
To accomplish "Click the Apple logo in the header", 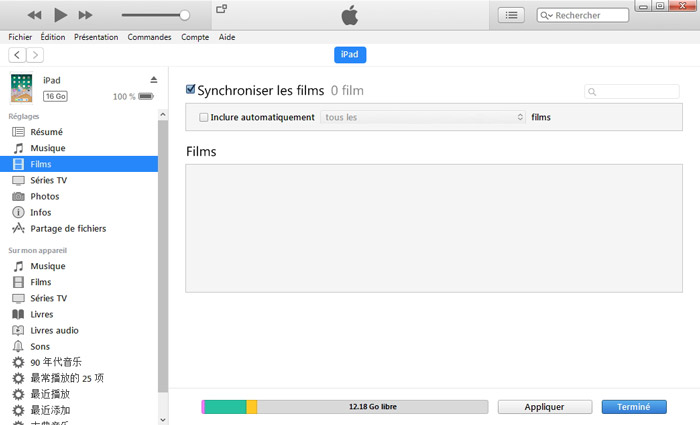I will pyautogui.click(x=350, y=15).
